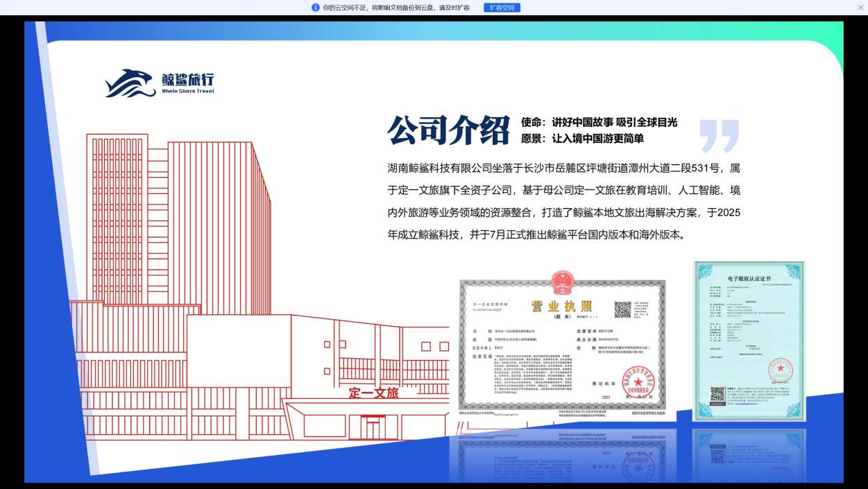This screenshot has height=489, width=868.
Task: Click the QR code on business license
Action: (x=623, y=309)
